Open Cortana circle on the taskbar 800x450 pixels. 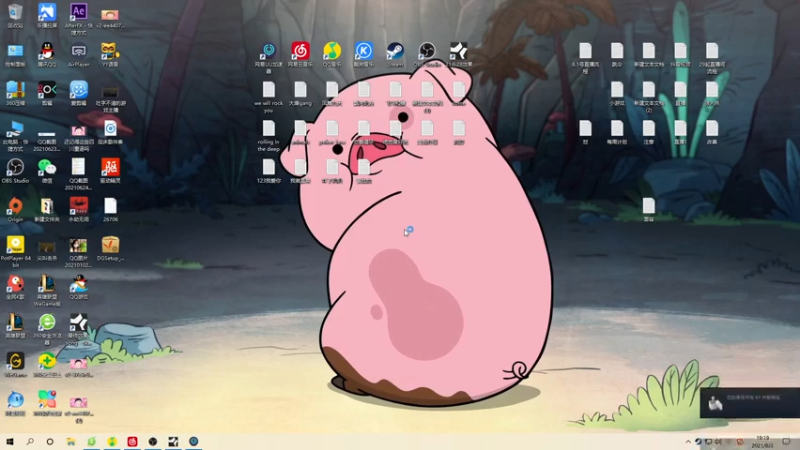pyautogui.click(x=50, y=441)
